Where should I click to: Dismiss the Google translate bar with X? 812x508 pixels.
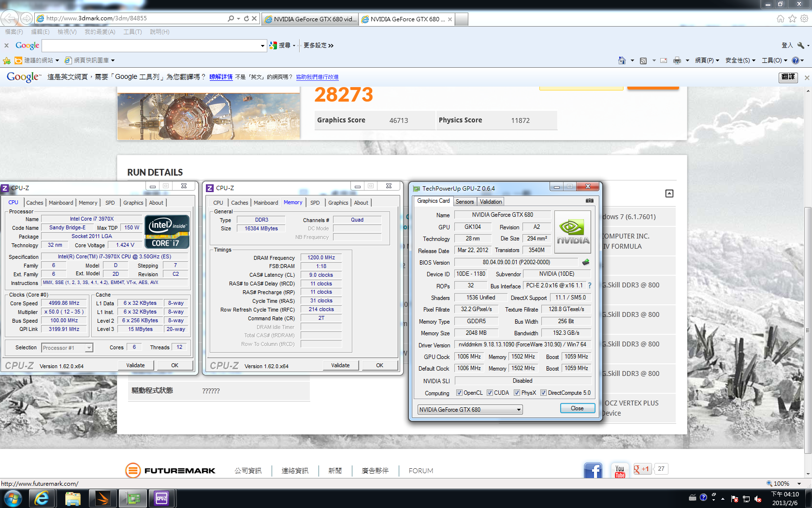807,77
